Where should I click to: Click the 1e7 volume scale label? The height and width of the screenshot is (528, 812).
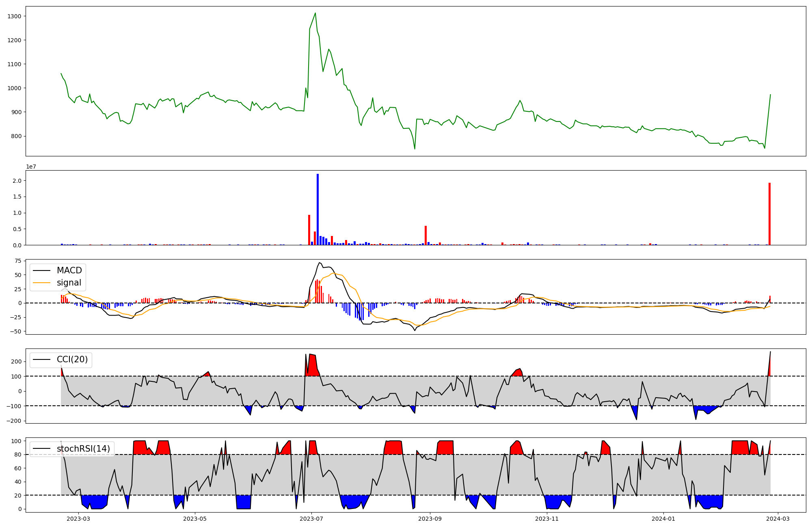pyautogui.click(x=32, y=167)
